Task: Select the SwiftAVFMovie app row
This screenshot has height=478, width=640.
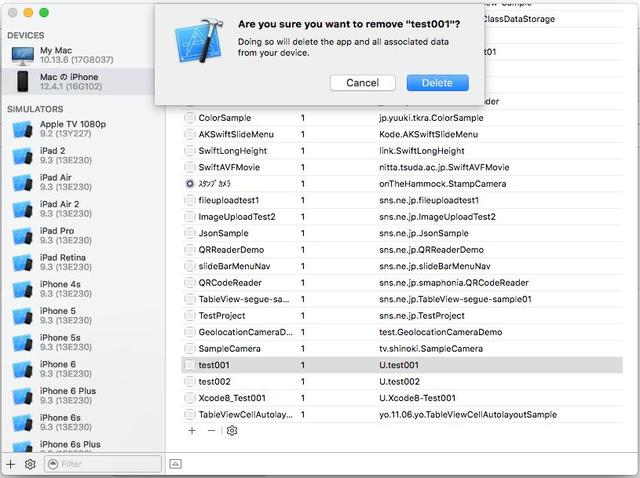Action: [x=402, y=167]
